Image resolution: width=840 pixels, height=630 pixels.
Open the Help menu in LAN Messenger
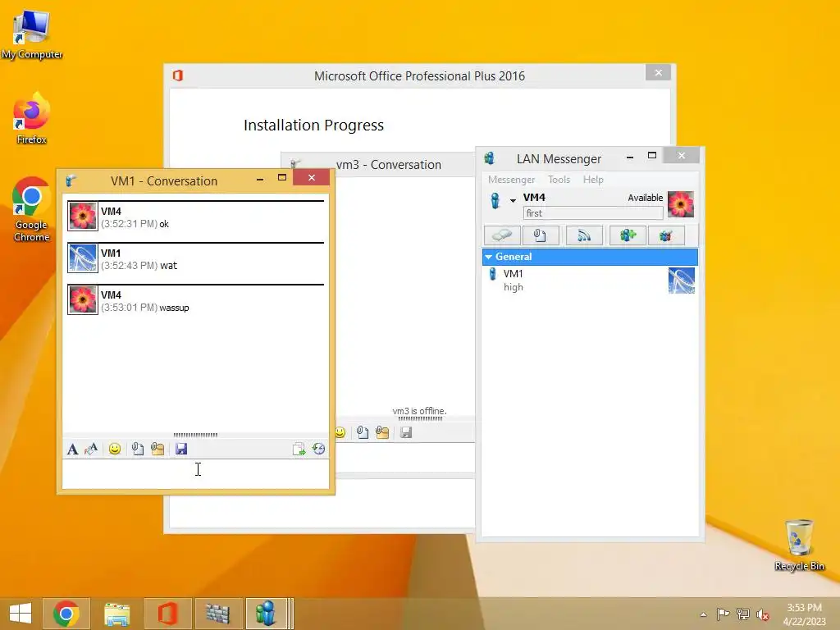(x=593, y=180)
